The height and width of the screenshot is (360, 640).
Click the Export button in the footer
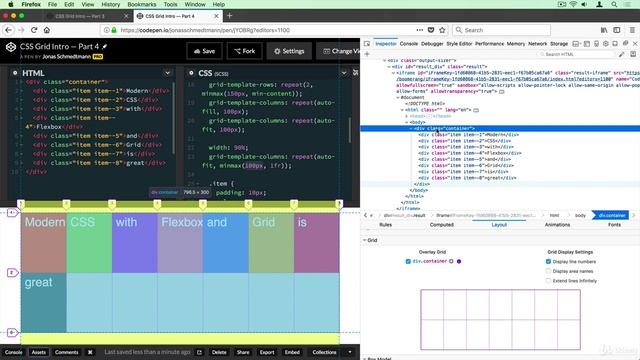pos(267,352)
